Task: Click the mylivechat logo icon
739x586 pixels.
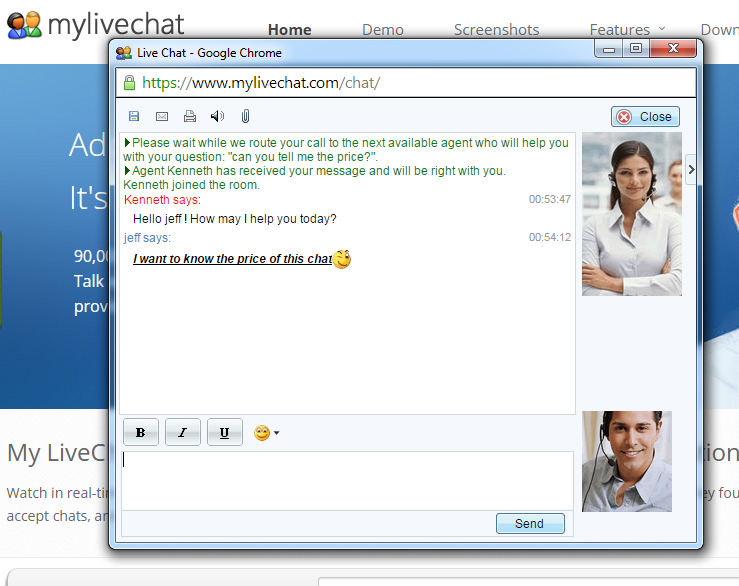Action: point(24,25)
